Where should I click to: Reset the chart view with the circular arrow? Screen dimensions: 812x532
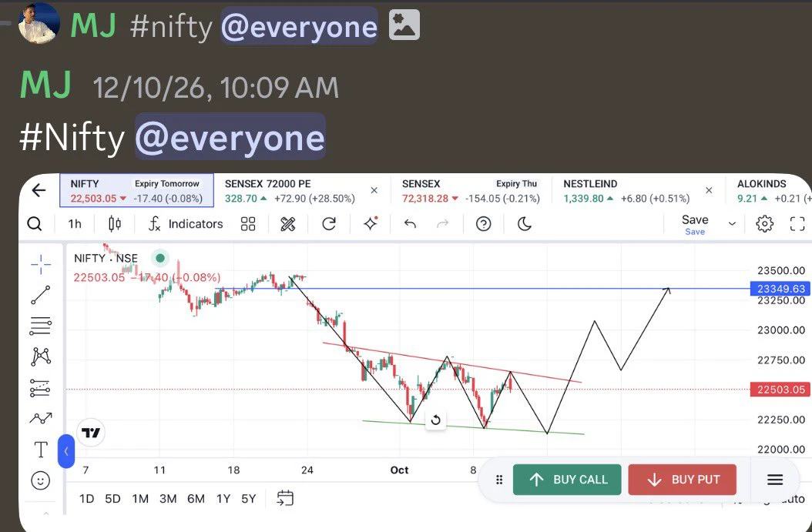coord(435,420)
